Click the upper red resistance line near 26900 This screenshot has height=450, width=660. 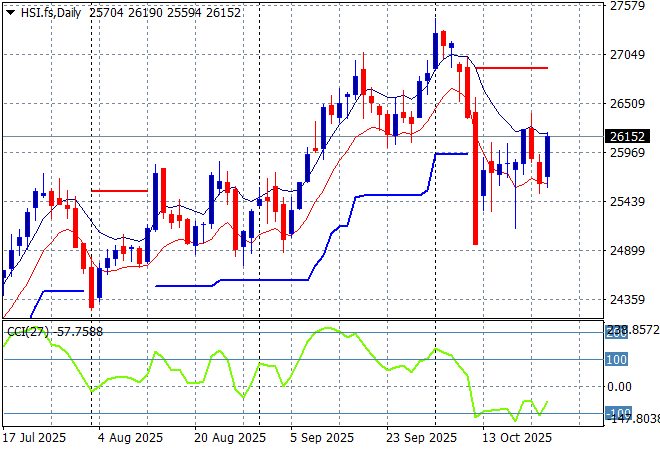click(x=511, y=68)
